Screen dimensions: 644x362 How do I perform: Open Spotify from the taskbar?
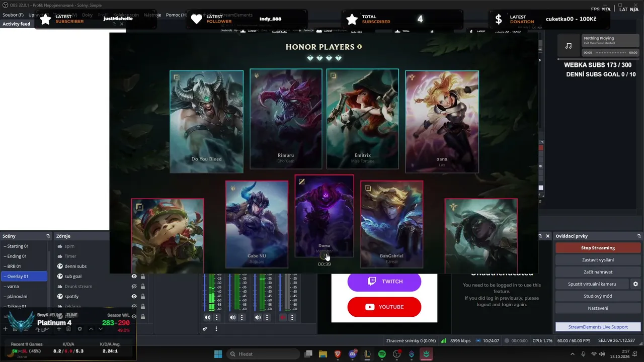click(x=382, y=354)
